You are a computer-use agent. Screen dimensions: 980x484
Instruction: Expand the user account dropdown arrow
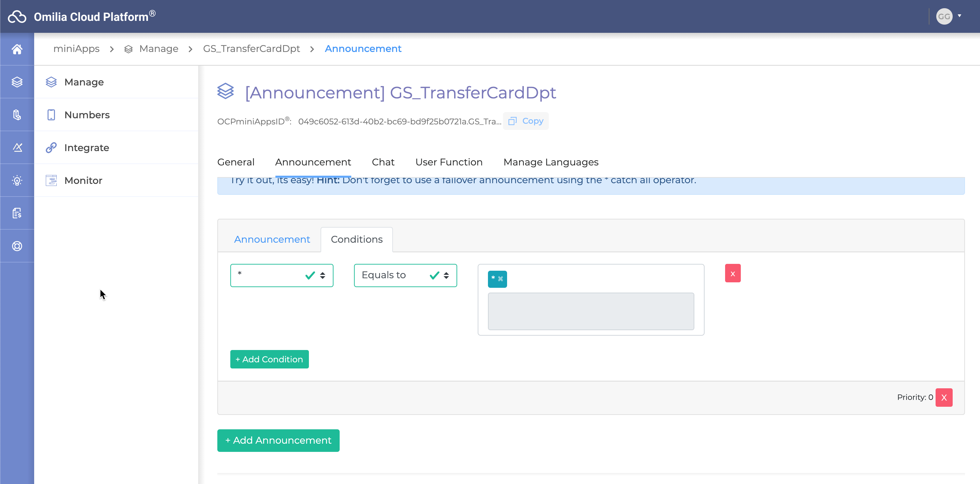click(959, 16)
